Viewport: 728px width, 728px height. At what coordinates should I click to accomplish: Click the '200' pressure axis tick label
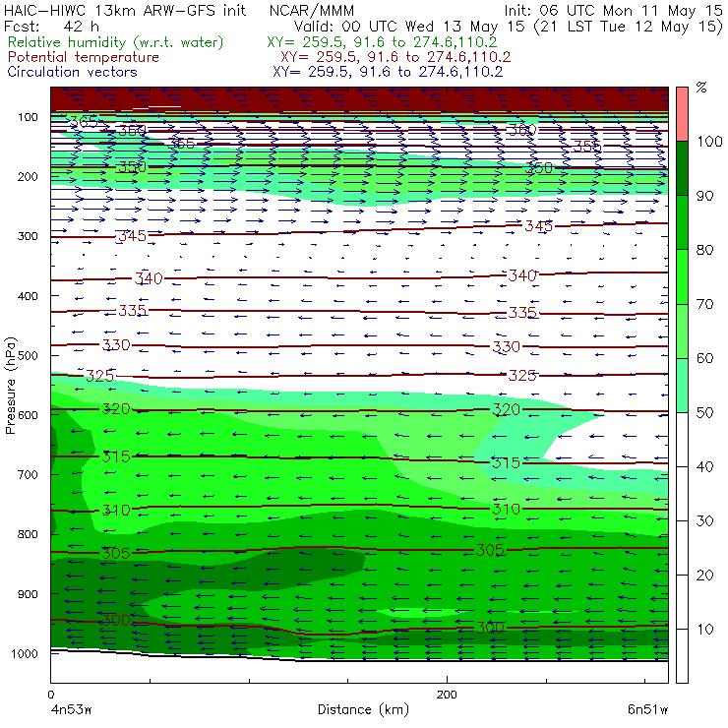coord(28,176)
